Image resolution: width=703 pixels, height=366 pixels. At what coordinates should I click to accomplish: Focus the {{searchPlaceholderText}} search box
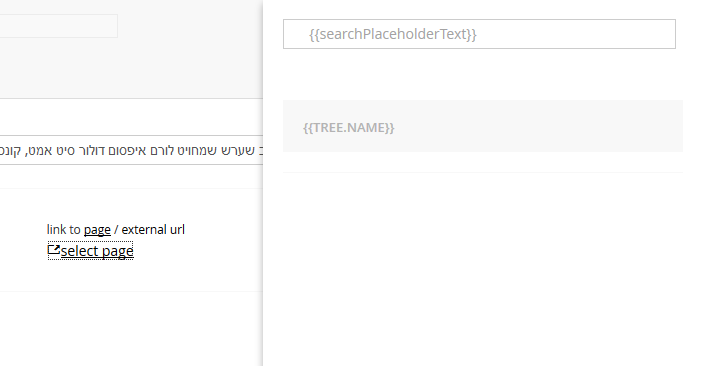[479, 34]
